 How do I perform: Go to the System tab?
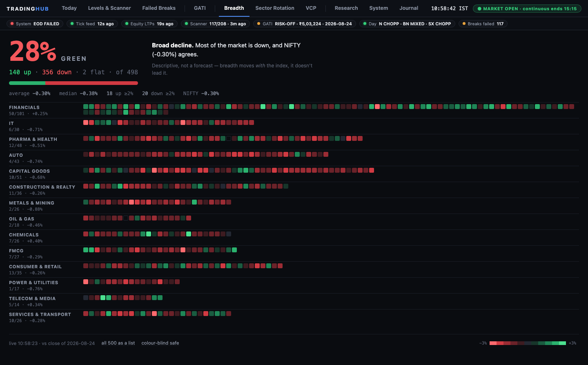(379, 8)
